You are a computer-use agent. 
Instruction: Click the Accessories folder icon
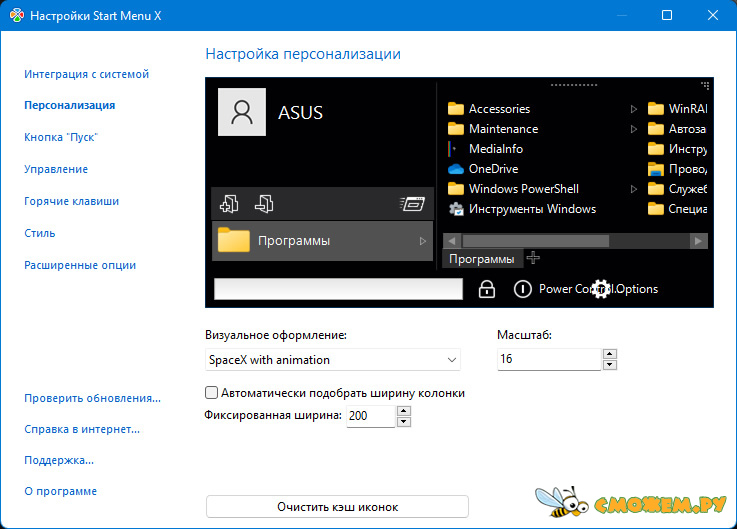click(455, 109)
